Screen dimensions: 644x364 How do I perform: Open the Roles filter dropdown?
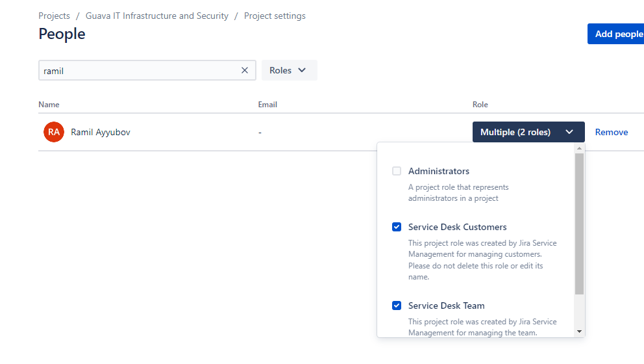pyautogui.click(x=289, y=70)
